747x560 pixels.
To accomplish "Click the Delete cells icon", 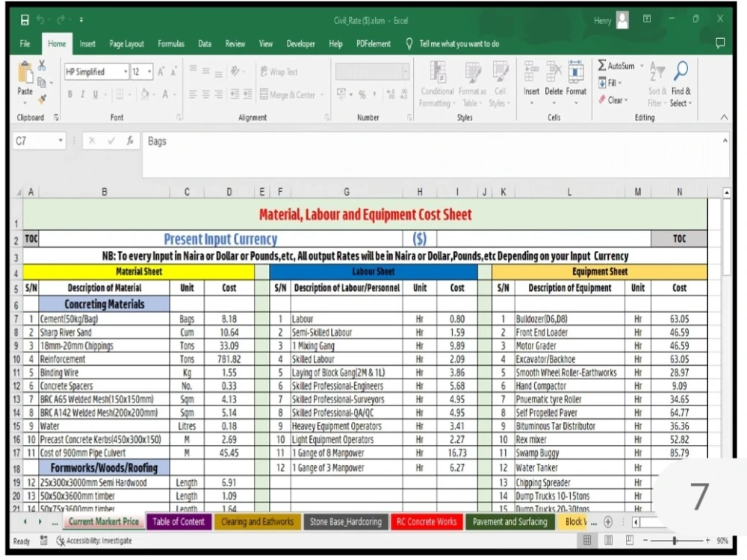I will click(x=554, y=72).
